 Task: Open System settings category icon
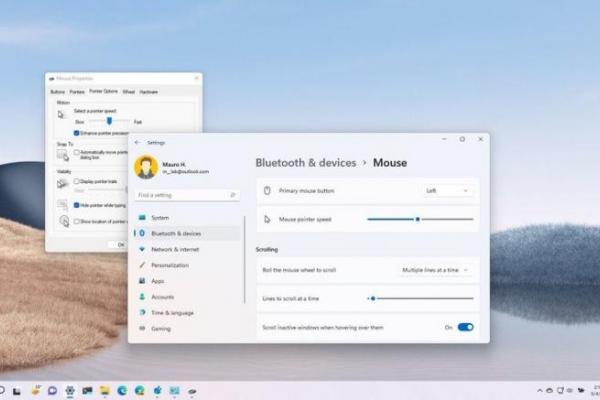click(x=142, y=217)
